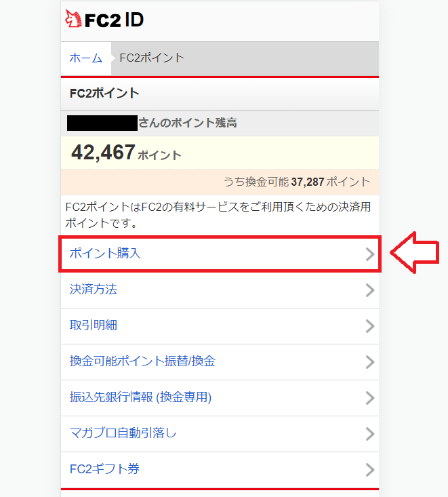This screenshot has height=497, width=448.
Task: Click chevron on マガブロ自動引落し row
Action: [x=370, y=434]
